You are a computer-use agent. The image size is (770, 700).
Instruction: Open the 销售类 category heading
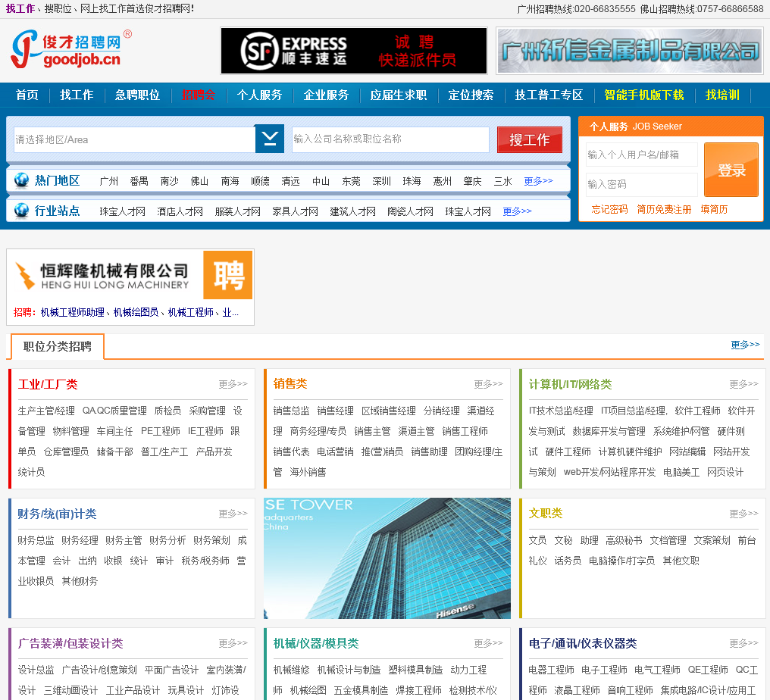(x=290, y=384)
